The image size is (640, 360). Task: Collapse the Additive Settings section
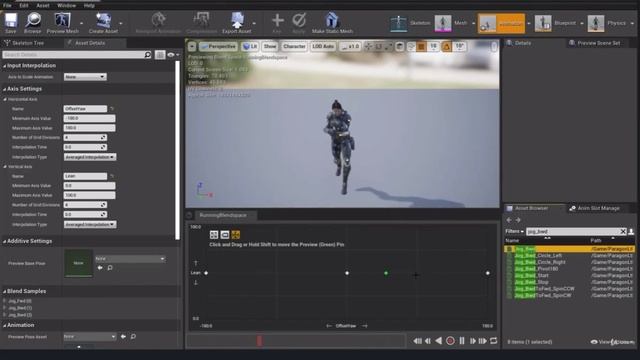(4, 242)
